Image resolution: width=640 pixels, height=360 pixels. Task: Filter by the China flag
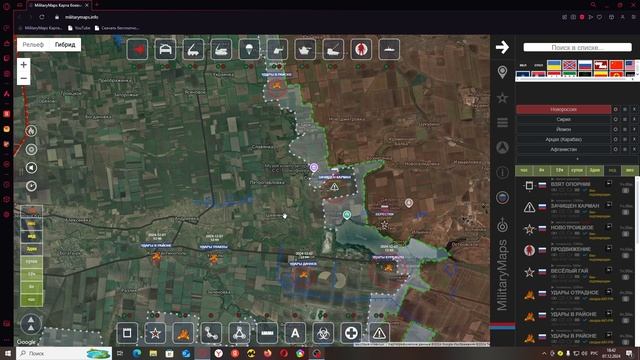coord(616,65)
